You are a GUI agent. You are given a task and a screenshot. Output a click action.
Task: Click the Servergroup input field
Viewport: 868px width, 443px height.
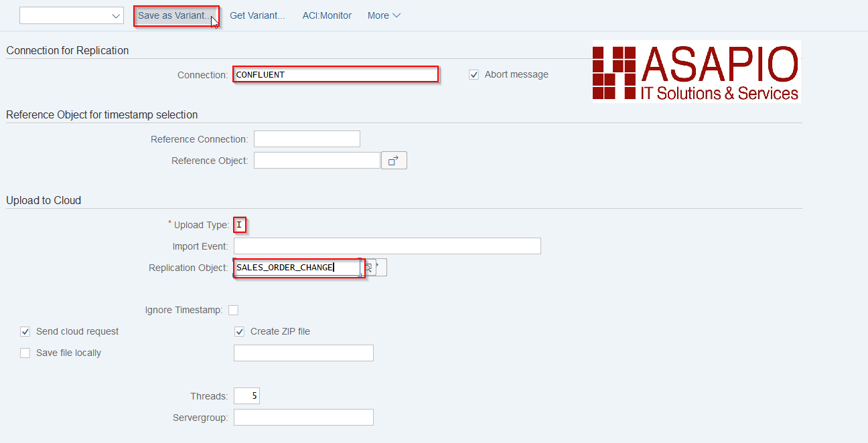[303, 418]
